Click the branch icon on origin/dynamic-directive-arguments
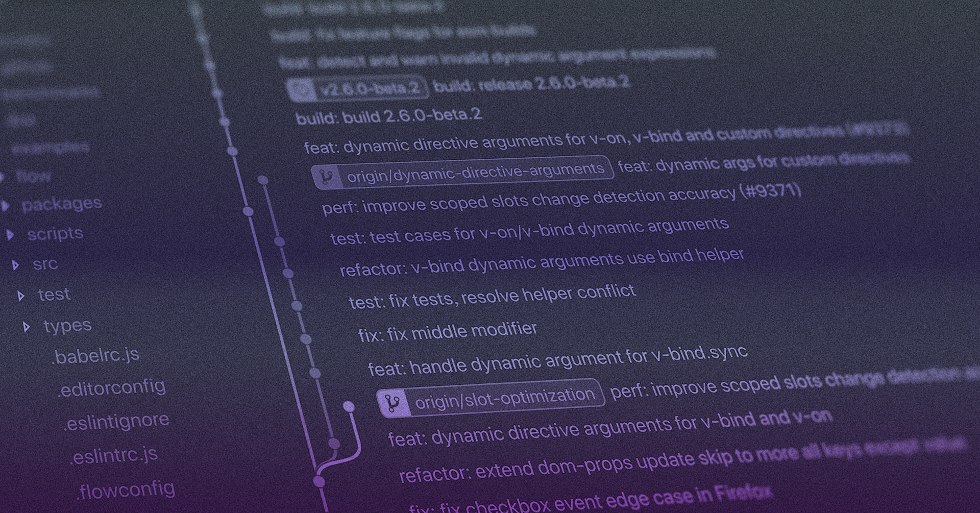Image resolution: width=980 pixels, height=513 pixels. 325,177
